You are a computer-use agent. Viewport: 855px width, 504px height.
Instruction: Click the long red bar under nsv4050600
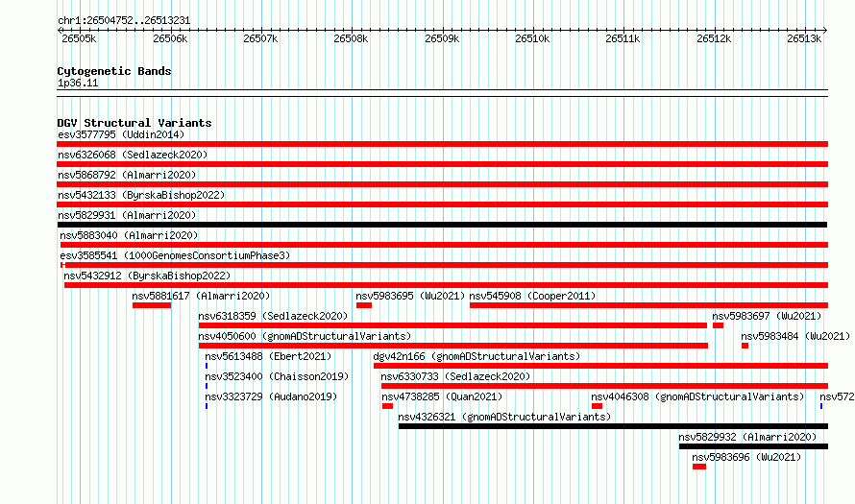(x=453, y=346)
